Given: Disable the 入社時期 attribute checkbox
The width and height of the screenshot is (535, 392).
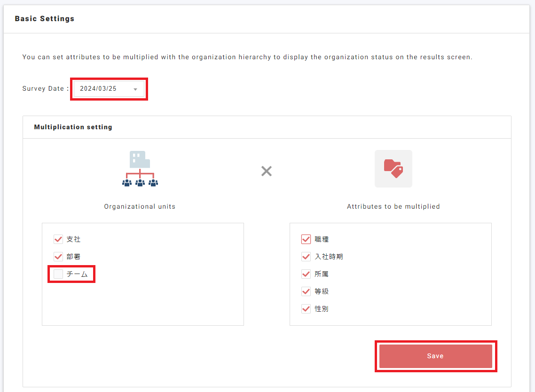Looking at the screenshot, I should pos(306,257).
